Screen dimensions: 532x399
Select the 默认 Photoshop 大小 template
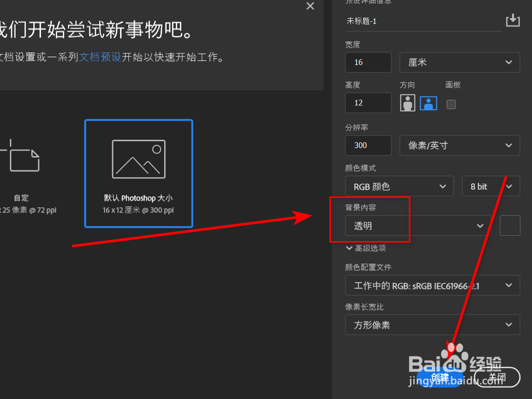click(x=138, y=174)
